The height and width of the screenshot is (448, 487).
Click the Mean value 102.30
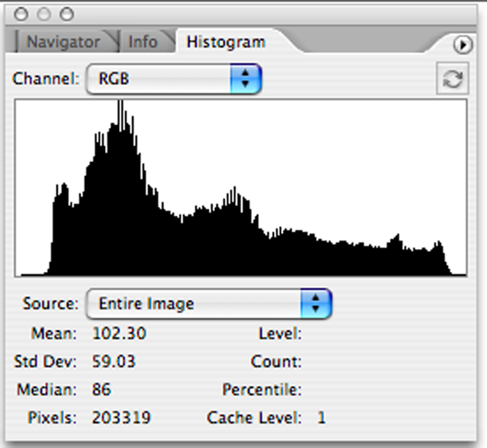[x=119, y=333]
